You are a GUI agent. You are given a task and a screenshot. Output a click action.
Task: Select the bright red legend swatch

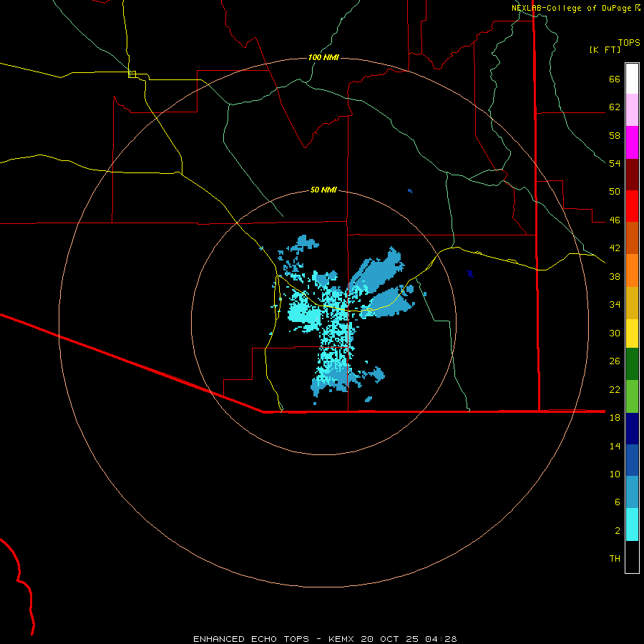pos(632,206)
